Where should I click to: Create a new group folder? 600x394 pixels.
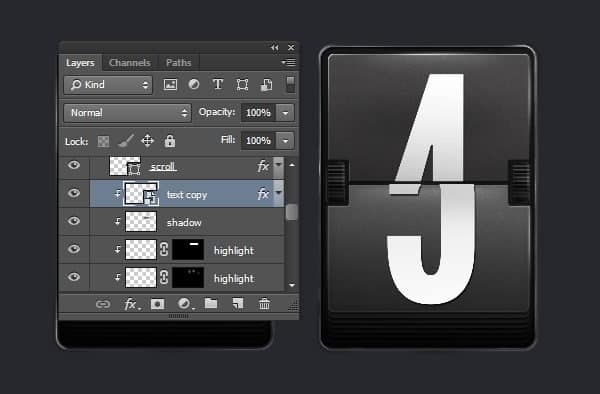[x=211, y=304]
